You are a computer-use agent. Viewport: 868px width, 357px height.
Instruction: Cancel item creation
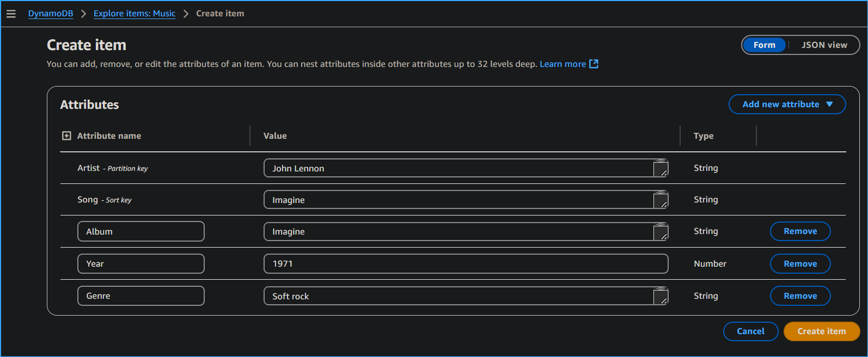[751, 331]
